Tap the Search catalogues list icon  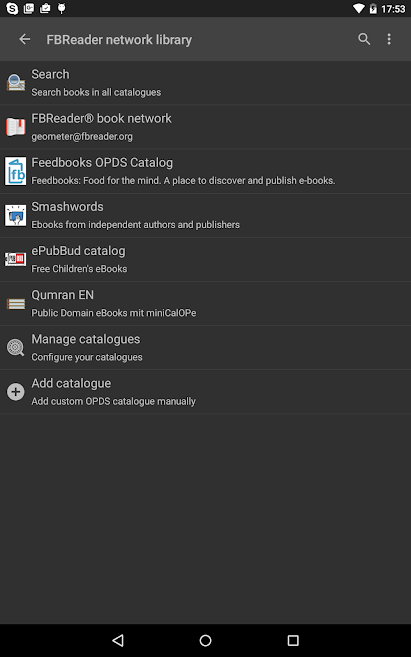coord(16,83)
